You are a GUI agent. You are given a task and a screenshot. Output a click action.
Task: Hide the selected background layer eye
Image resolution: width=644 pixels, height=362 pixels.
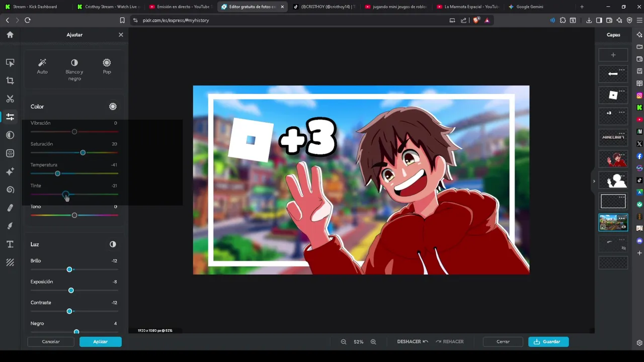click(x=624, y=227)
